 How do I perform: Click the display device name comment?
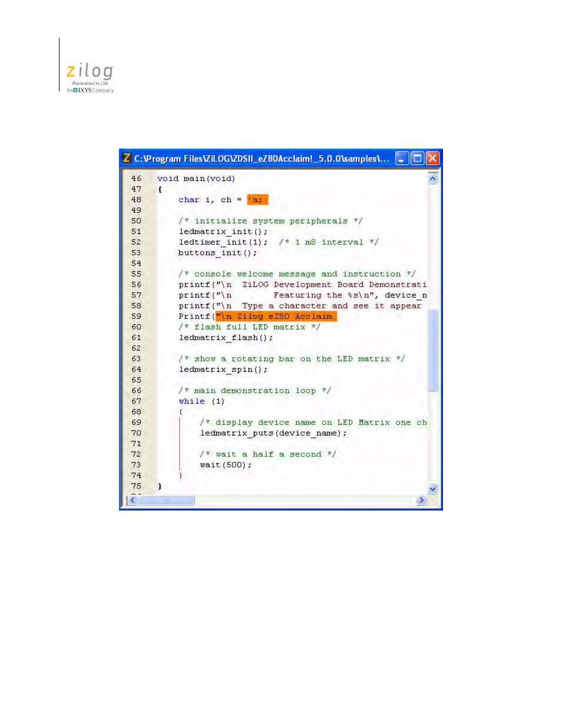tap(313, 423)
